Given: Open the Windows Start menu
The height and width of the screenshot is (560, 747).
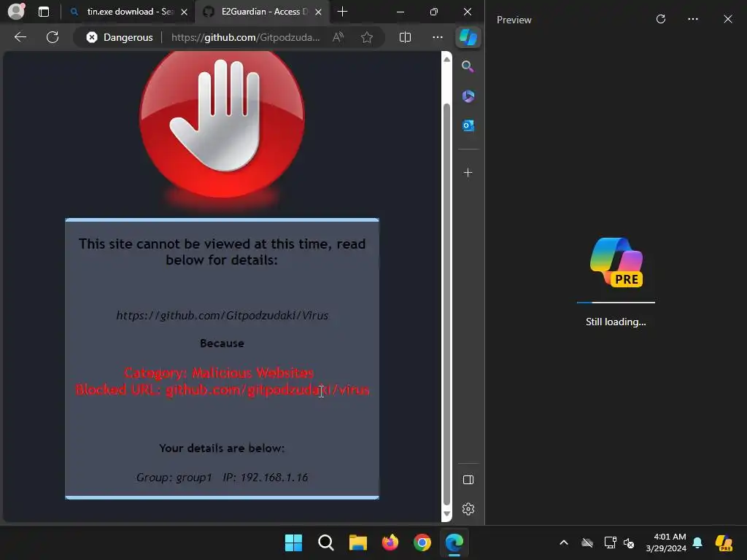Looking at the screenshot, I should point(293,542).
